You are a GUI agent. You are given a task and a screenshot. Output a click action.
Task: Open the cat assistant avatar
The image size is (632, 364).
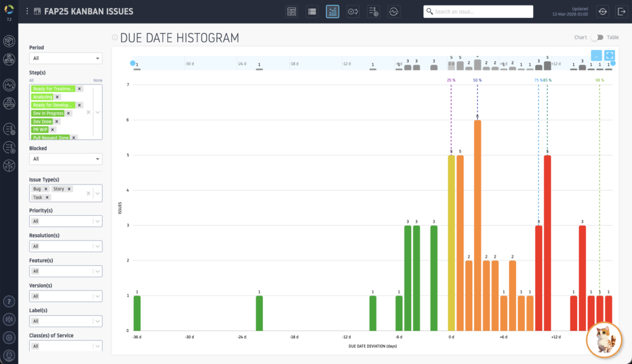(x=604, y=339)
